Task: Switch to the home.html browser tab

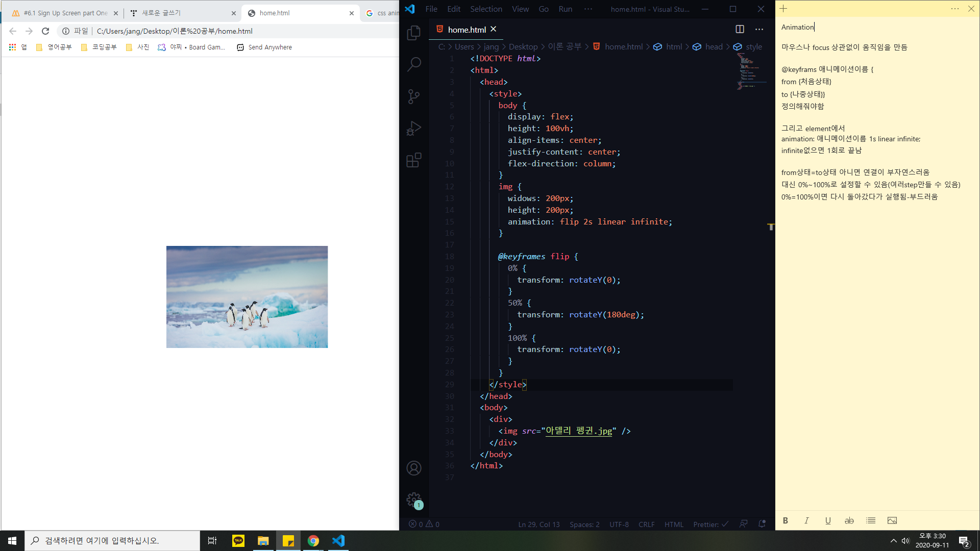Action: [x=296, y=13]
